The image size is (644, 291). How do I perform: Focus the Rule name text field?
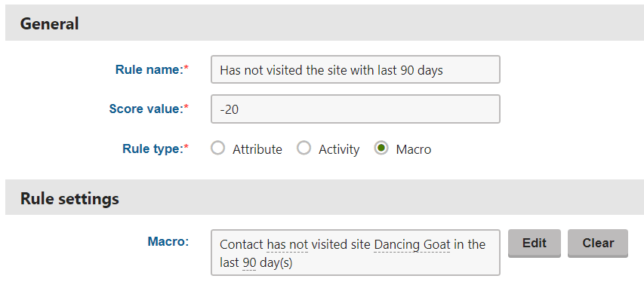(x=356, y=69)
